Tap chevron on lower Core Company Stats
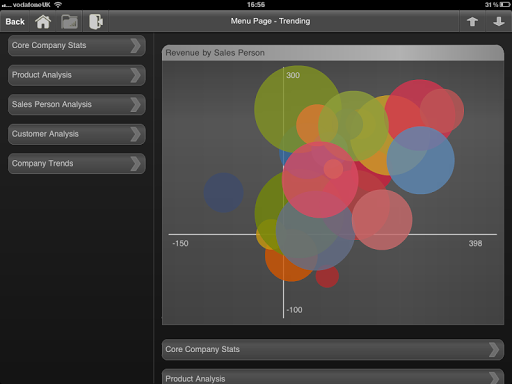512x384 pixels. 494,349
